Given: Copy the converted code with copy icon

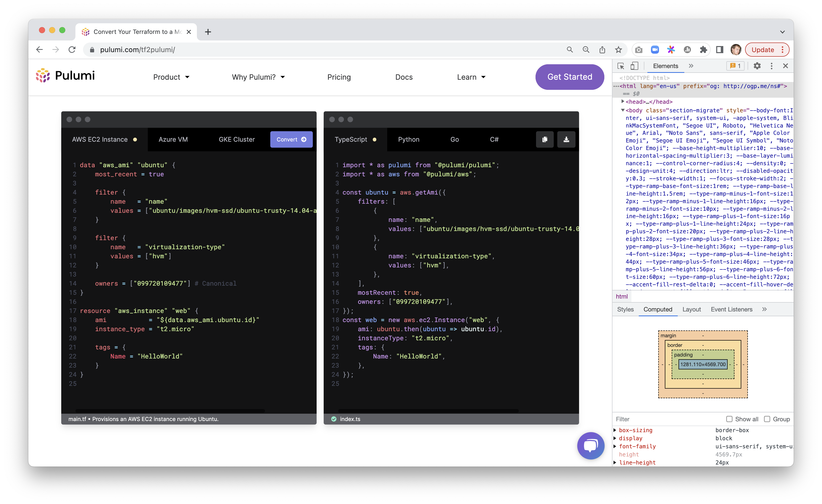Looking at the screenshot, I should click(544, 139).
